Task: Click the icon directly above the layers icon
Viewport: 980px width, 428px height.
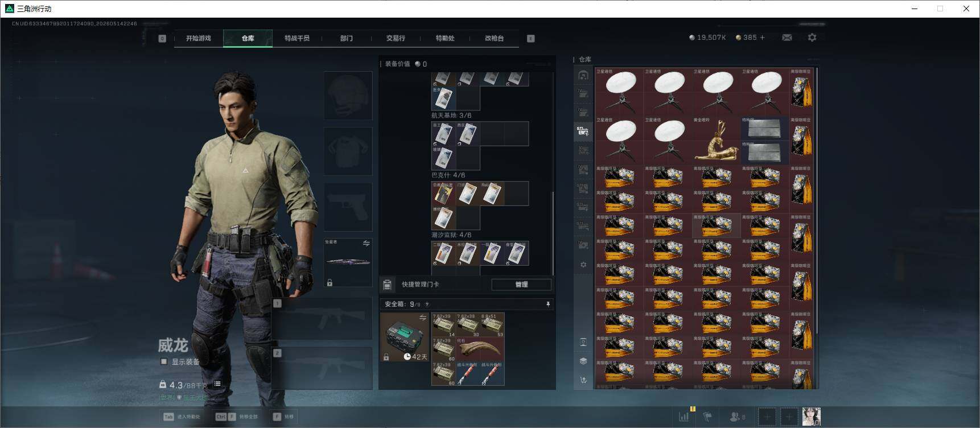Action: point(583,342)
